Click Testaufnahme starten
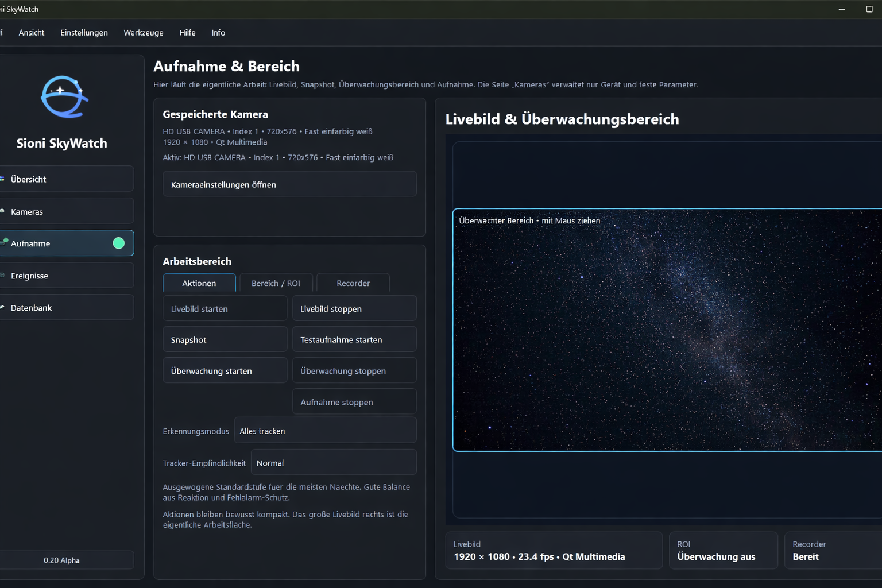This screenshot has width=882, height=588. [x=354, y=339]
